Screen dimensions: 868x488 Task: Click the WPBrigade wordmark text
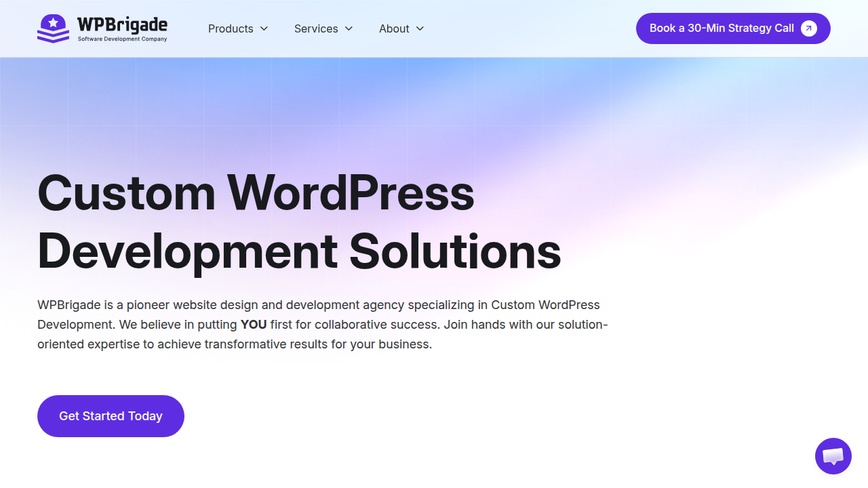click(x=122, y=24)
